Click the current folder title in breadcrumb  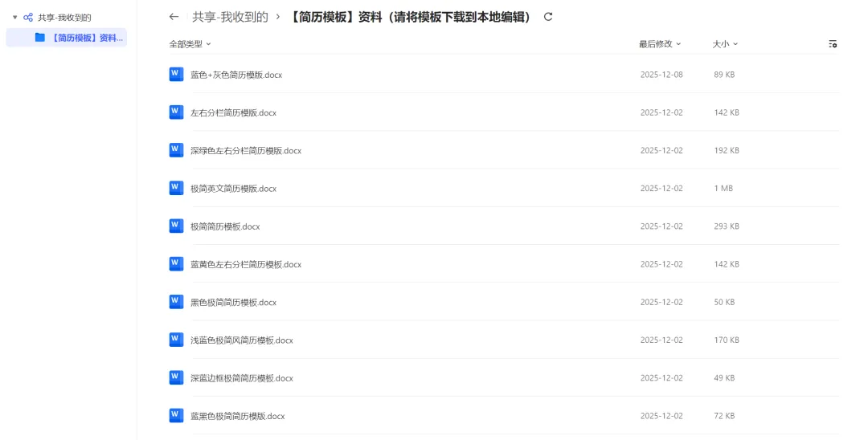pyautogui.click(x=410, y=17)
